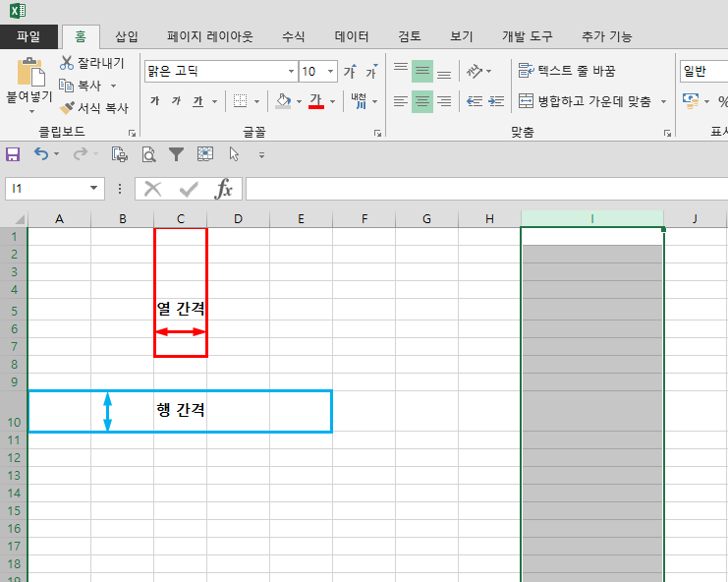728x582 pixels.
Task: Apply cell borders icon
Action: 240,101
